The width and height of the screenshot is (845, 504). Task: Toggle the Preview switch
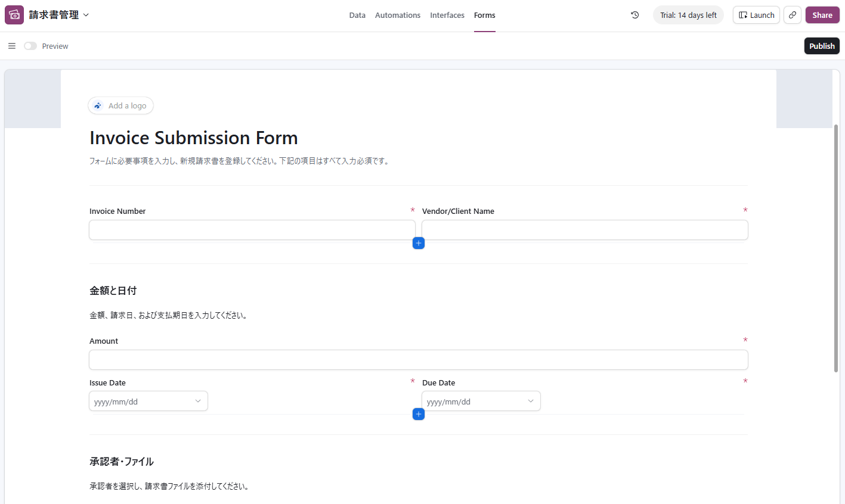click(30, 46)
